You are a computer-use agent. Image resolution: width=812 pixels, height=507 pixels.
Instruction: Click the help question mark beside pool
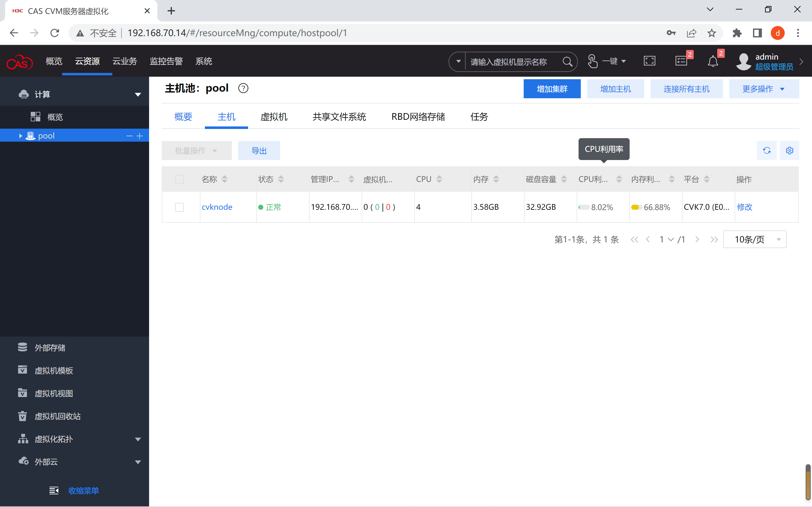click(x=243, y=88)
